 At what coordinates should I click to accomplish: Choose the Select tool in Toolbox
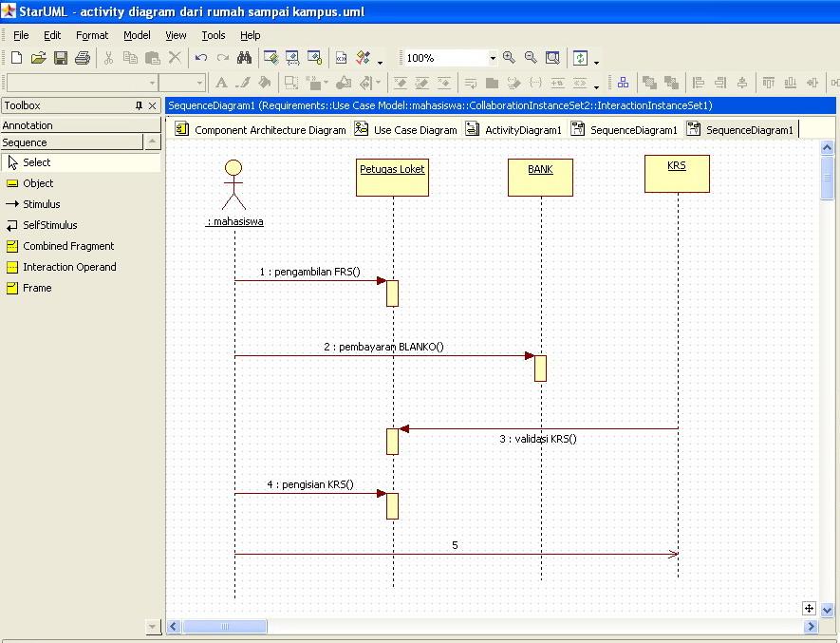[81, 162]
